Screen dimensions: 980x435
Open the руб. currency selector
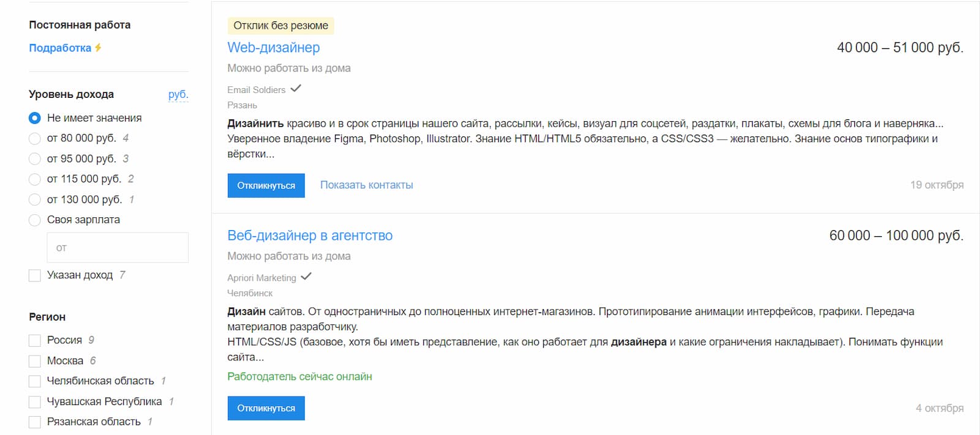[x=178, y=94]
